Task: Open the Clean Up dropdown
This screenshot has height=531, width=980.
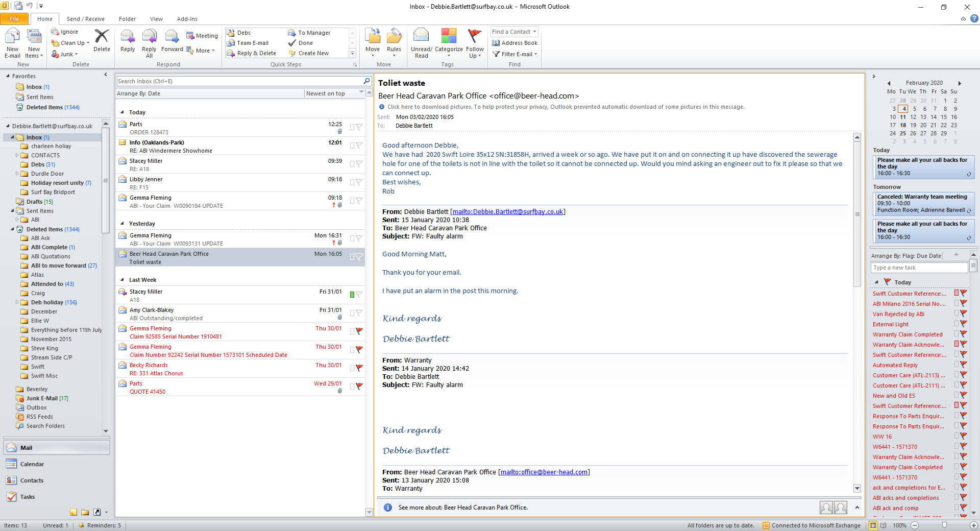Action: pyautogui.click(x=70, y=43)
